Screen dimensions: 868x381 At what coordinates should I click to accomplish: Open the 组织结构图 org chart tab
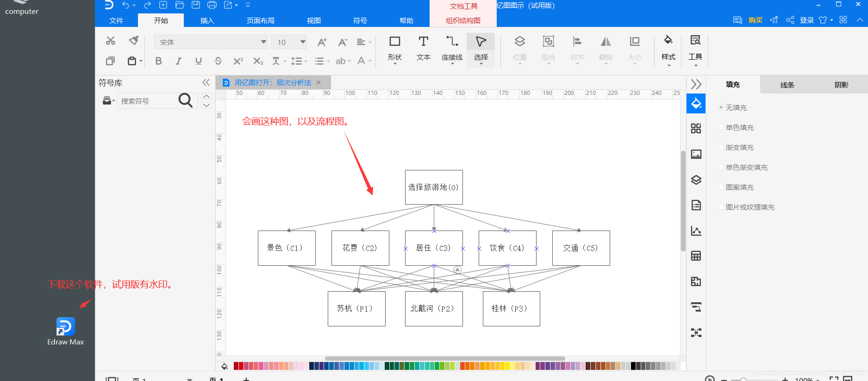[463, 20]
